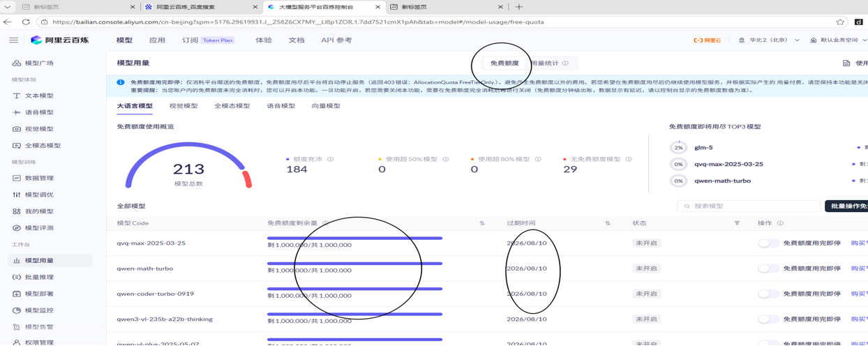Click the 模型调优 sliders icon
Image resolution: width=868 pixels, height=355 pixels.
(17, 195)
